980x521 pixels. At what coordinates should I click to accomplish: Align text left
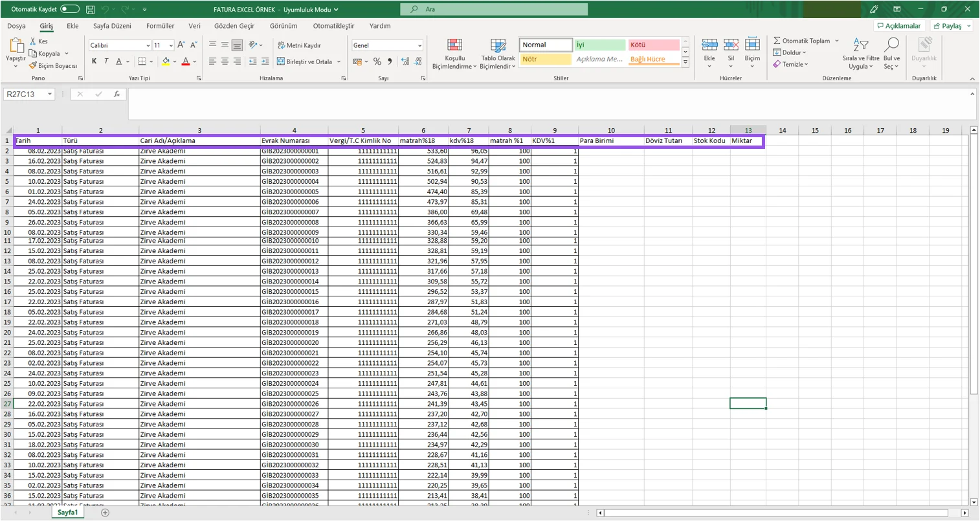212,61
